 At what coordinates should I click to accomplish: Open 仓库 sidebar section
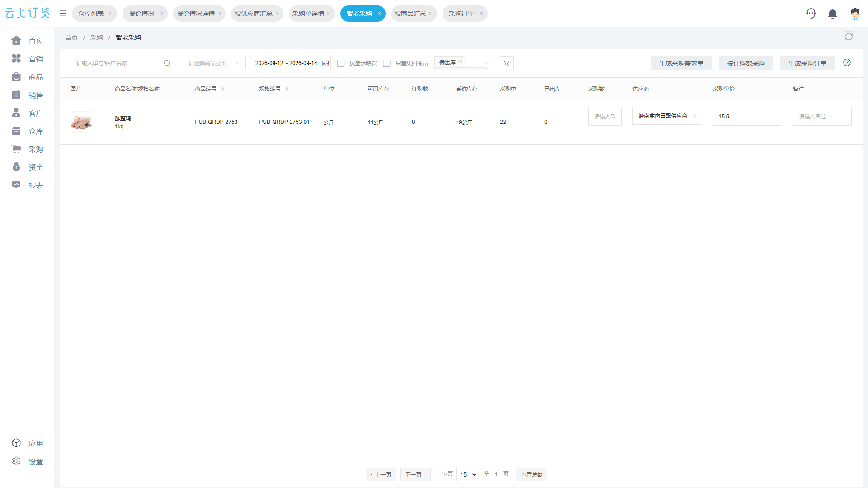(27, 131)
